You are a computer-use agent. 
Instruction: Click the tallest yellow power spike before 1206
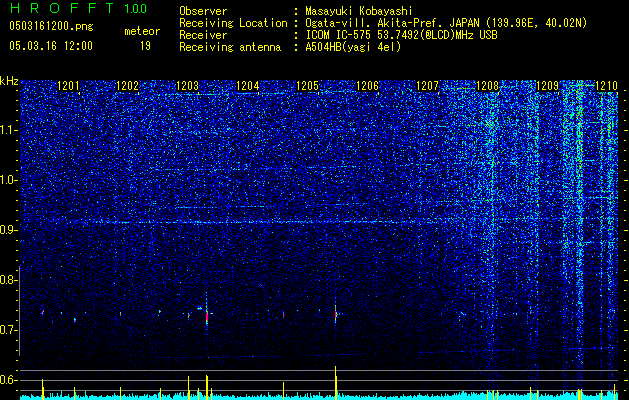(x=336, y=382)
